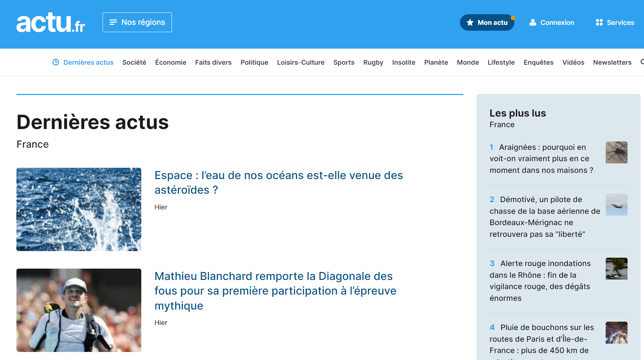The image size is (644, 360).
Task: Open the Alerte rouge inondations Rhône article
Action: click(x=540, y=281)
